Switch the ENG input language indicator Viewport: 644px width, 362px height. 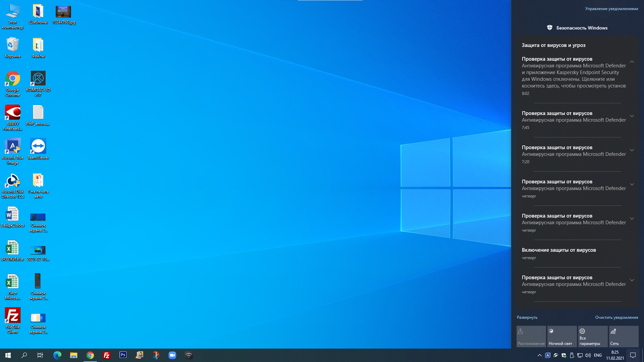[x=598, y=355]
